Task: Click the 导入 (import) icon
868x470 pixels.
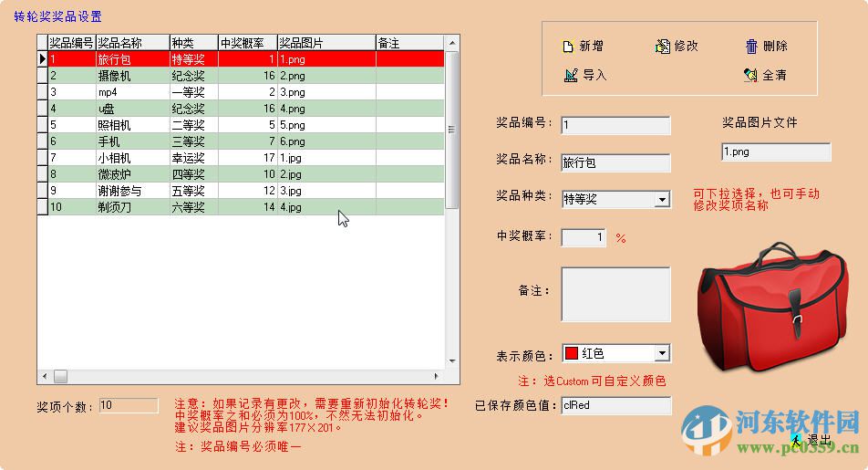Action: coord(571,75)
